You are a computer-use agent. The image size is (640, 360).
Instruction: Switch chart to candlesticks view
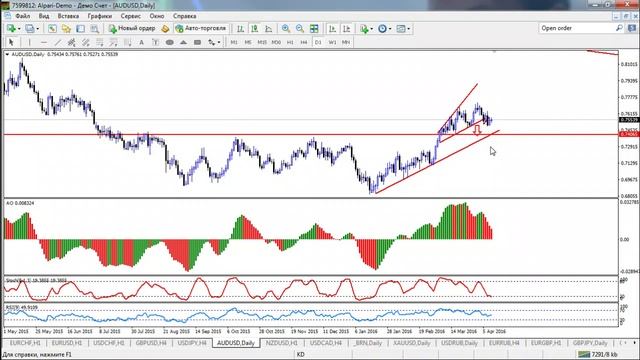click(255, 29)
